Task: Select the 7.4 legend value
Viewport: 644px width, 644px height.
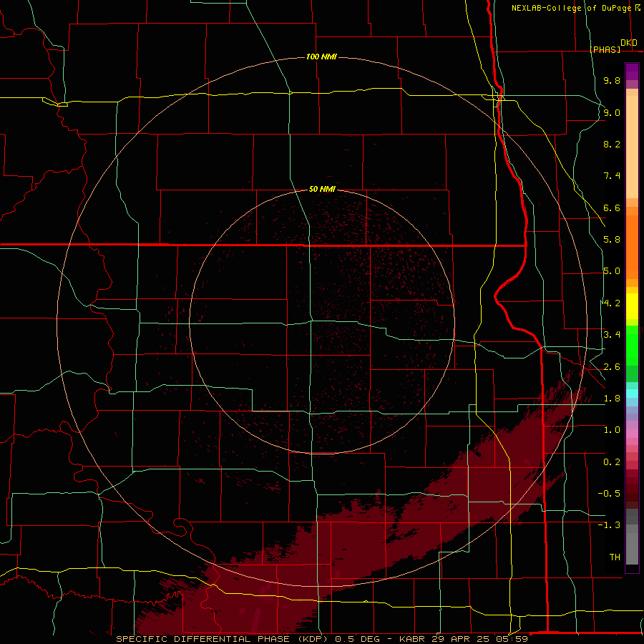Action: [612, 176]
